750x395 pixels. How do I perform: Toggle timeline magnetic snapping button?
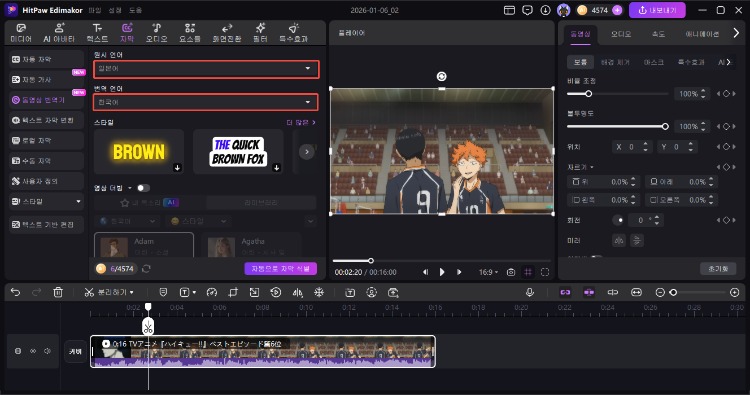[x=589, y=292]
